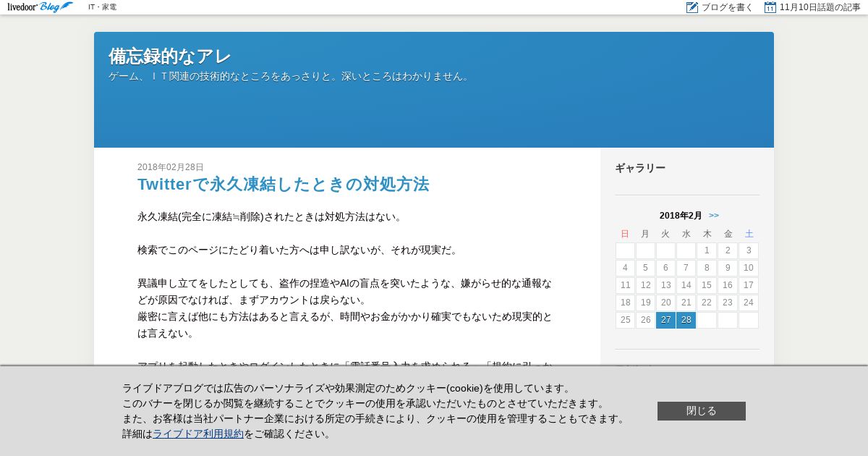Viewport: 868px width, 456px height.
Task: Open ライブドア利用規約 link in banner
Action: pos(198,434)
